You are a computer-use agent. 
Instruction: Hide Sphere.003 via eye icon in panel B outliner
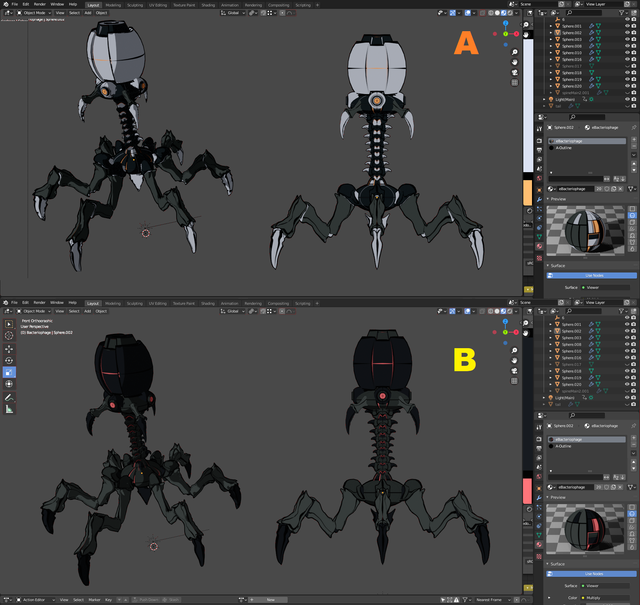click(x=627, y=338)
